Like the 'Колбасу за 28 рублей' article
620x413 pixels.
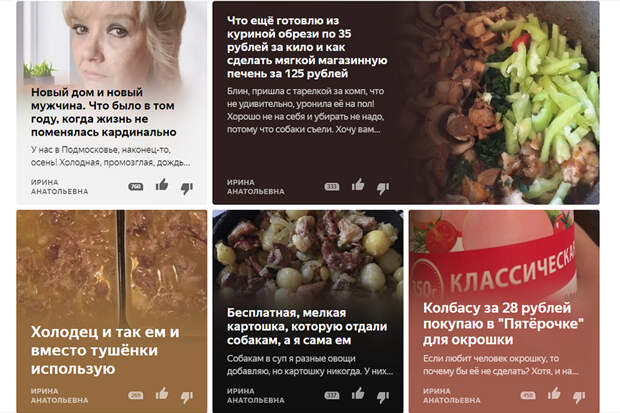coord(554,394)
